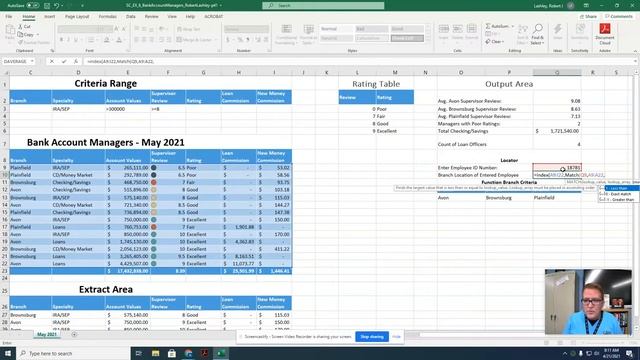Open the Data ribbon tab
The height and width of the screenshot is (360, 640).
click(131, 17)
